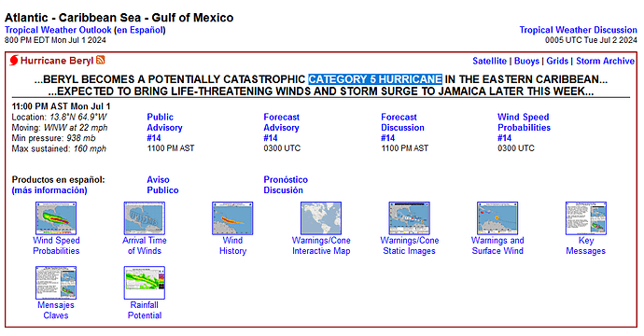
Task: Open the Key Messages thumbnail image
Action: [x=586, y=218]
